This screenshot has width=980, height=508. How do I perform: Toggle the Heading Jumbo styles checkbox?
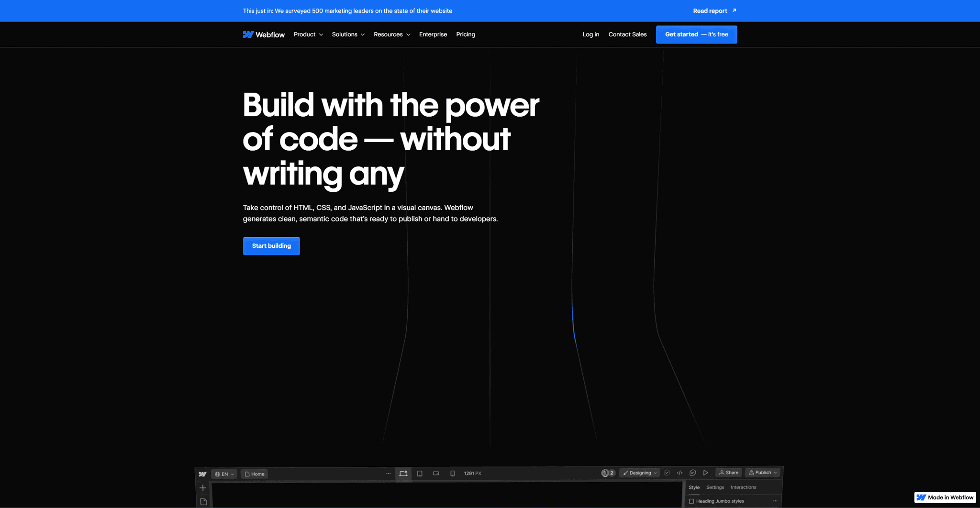[691, 501]
